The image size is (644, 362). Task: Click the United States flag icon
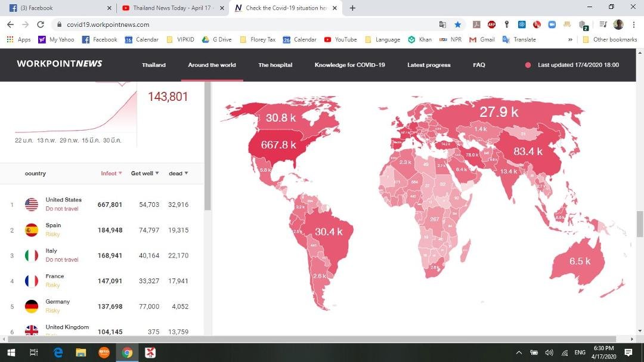coord(32,204)
